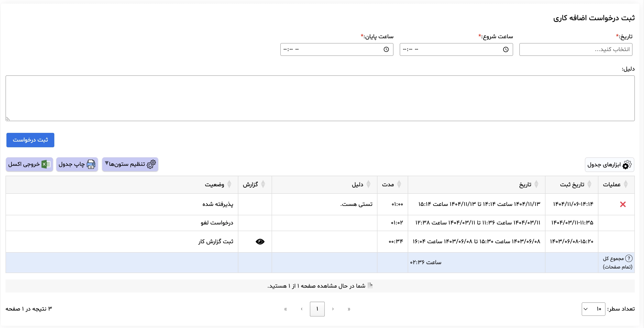Screen dimensions: 644x328
Task: Open ابزارهای جدول via its gear icon
Action: [627, 165]
